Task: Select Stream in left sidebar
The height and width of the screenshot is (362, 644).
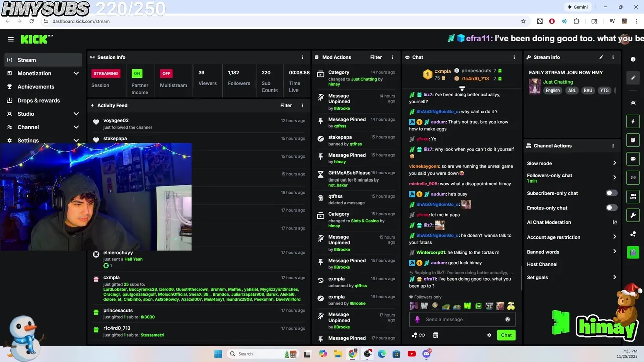Action: coord(43,60)
